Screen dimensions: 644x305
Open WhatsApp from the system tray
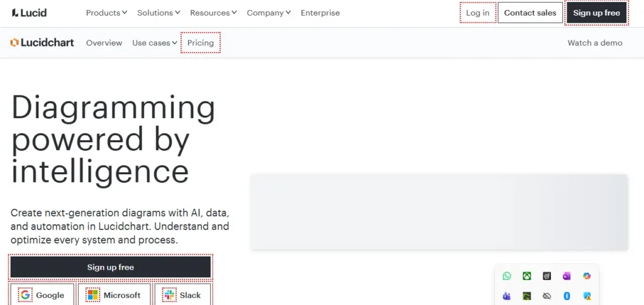coord(507,276)
